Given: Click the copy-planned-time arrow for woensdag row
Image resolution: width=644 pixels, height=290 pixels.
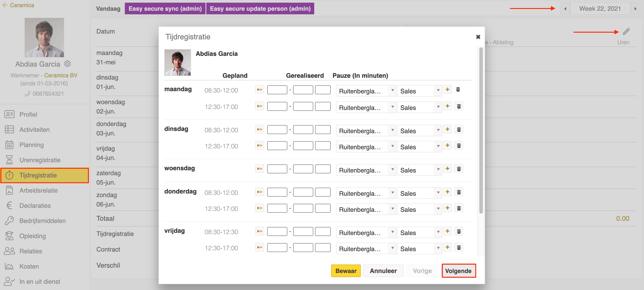Looking at the screenshot, I should [260, 169].
